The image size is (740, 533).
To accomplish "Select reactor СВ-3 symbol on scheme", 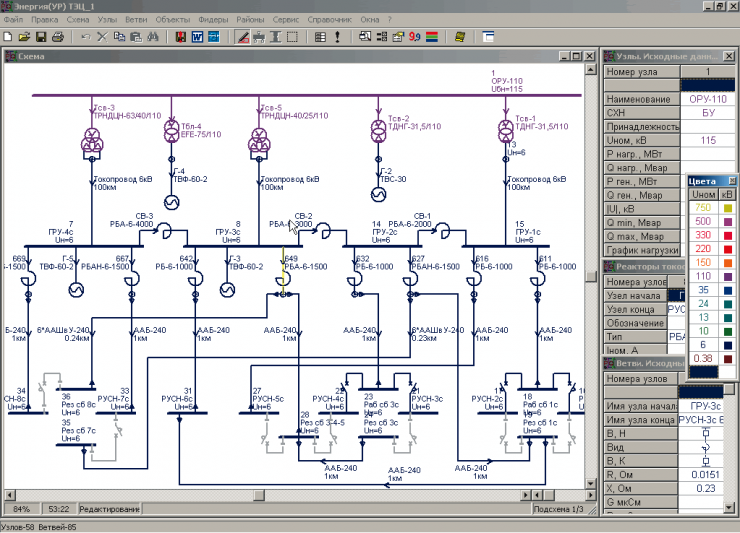I will 165,231.
